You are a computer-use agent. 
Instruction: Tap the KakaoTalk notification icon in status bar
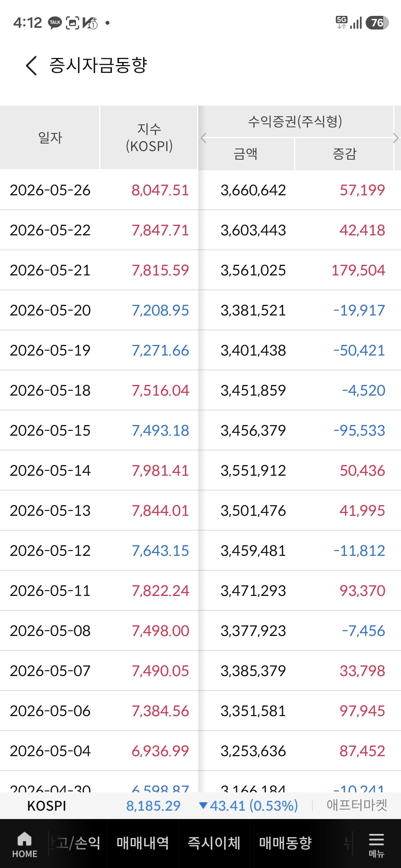click(55, 23)
